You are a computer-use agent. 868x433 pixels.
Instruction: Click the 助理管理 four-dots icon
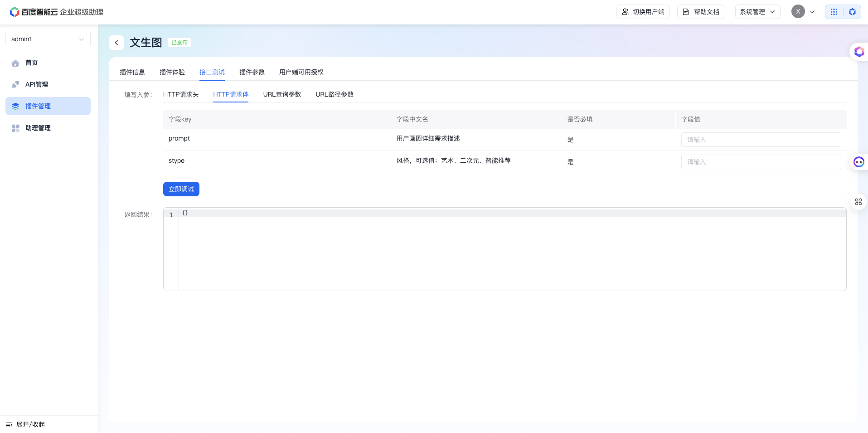point(15,128)
